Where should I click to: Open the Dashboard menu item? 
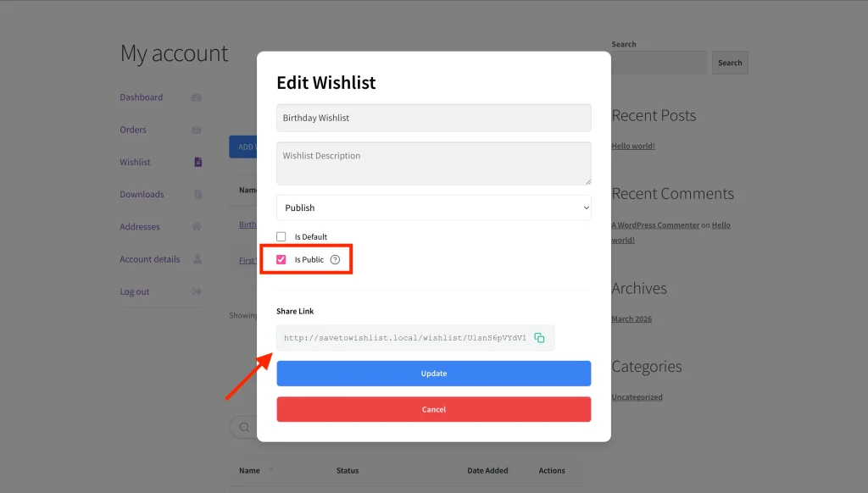[142, 97]
